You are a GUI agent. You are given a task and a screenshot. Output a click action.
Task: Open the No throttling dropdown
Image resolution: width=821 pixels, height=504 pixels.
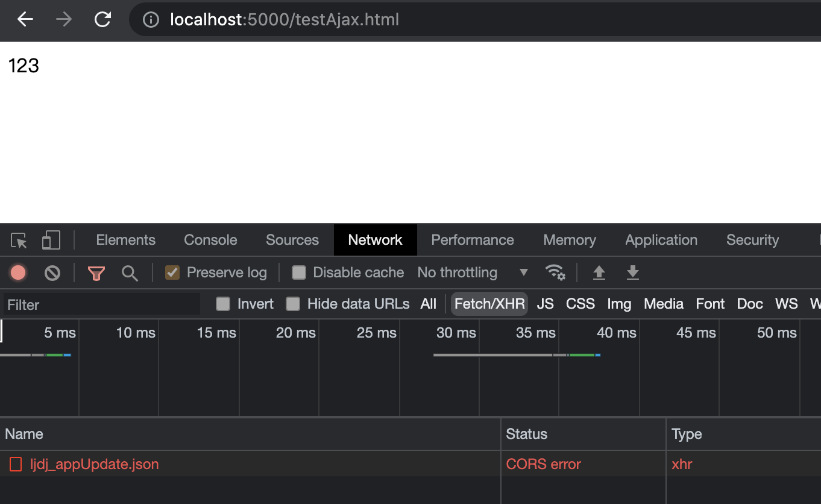tap(473, 272)
